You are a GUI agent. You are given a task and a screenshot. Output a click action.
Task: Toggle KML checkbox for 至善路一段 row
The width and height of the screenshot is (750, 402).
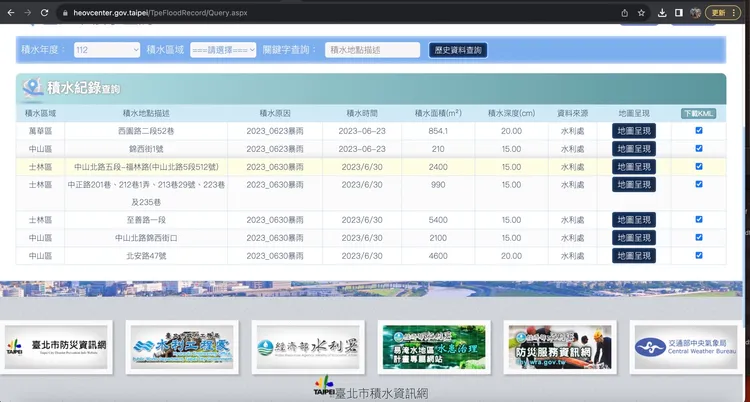tap(699, 218)
